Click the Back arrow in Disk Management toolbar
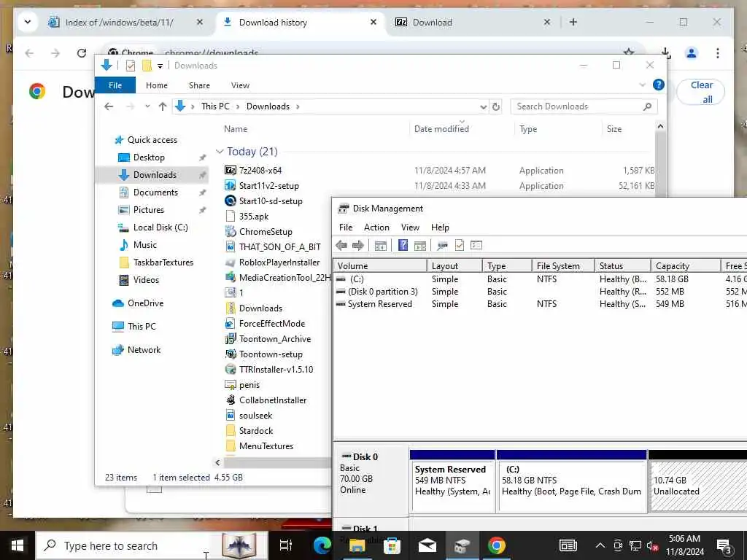This screenshot has width=747, height=560. click(x=341, y=245)
